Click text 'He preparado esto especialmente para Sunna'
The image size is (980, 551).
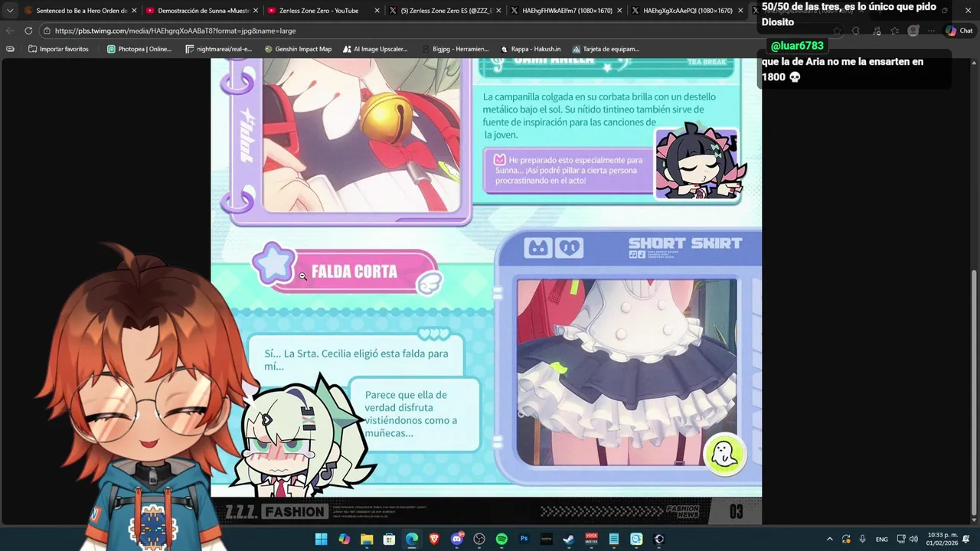pyautogui.click(x=568, y=170)
